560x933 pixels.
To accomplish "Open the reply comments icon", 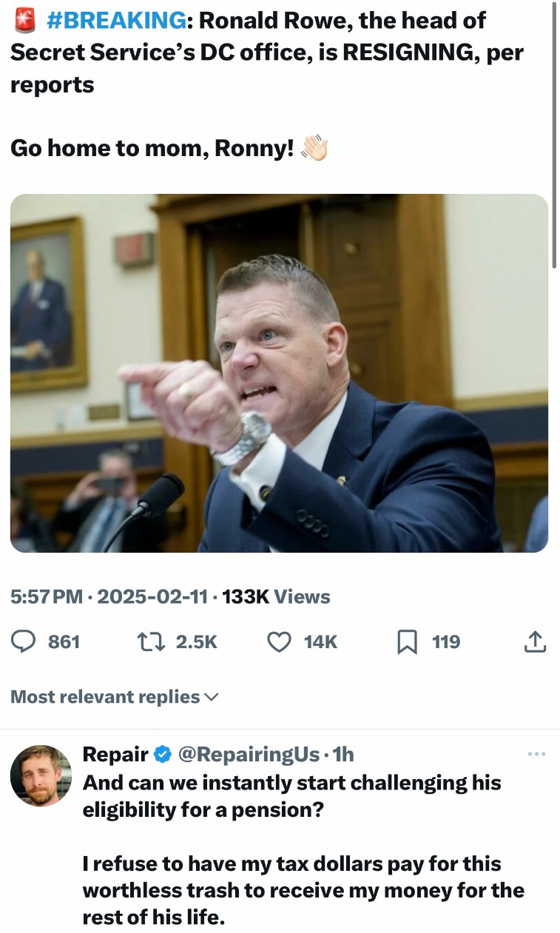I will tap(24, 641).
